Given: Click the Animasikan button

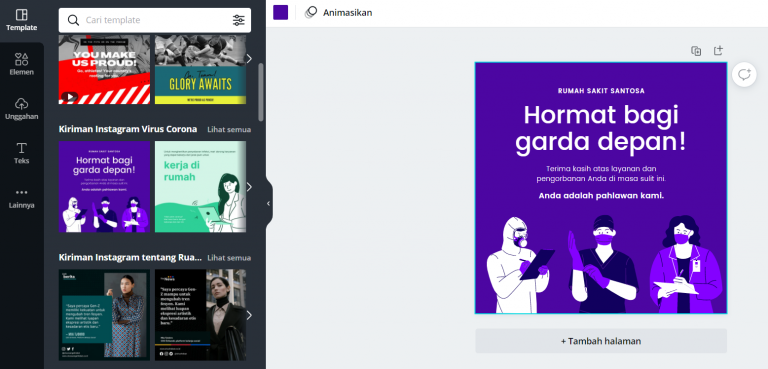Looking at the screenshot, I should (x=338, y=12).
